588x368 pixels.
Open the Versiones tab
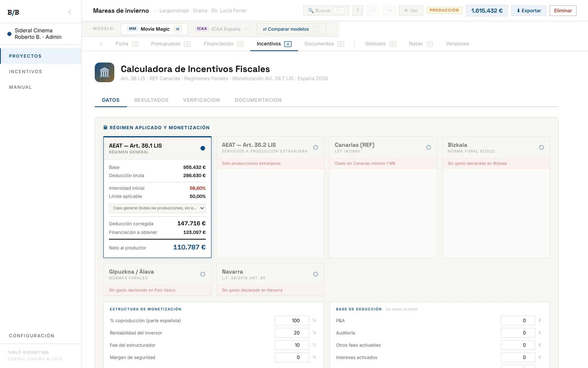point(457,44)
